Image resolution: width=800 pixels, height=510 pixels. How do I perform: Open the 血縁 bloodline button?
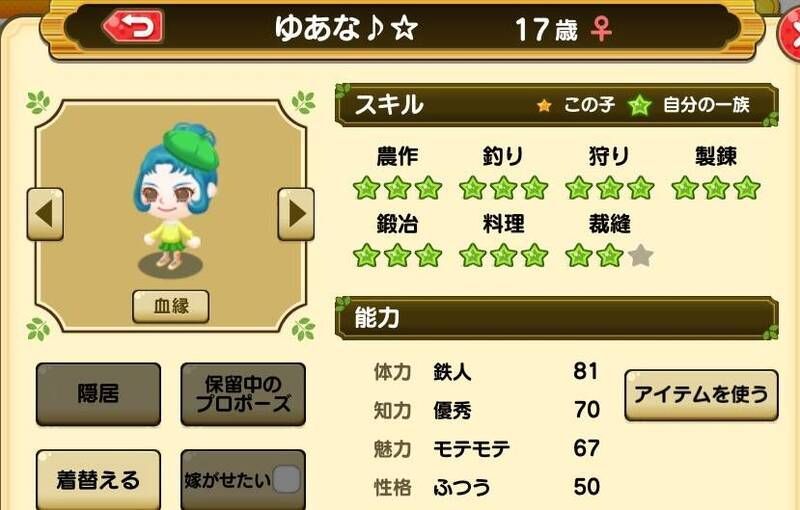click(x=171, y=307)
